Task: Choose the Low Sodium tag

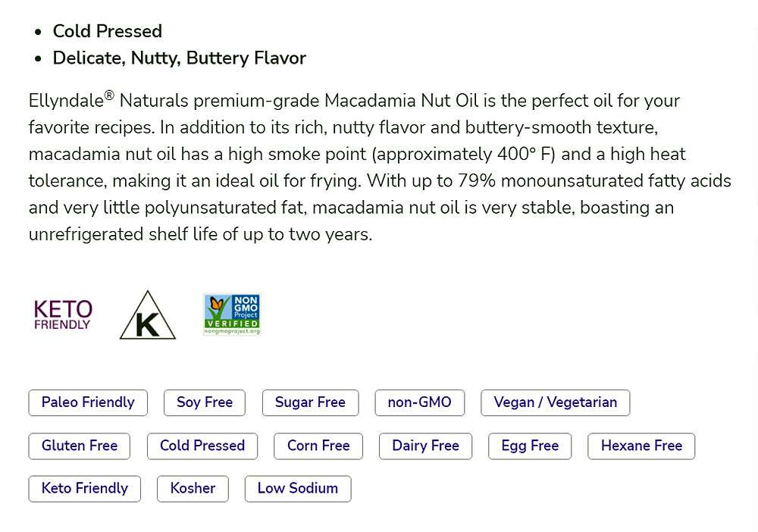Action: pos(298,488)
